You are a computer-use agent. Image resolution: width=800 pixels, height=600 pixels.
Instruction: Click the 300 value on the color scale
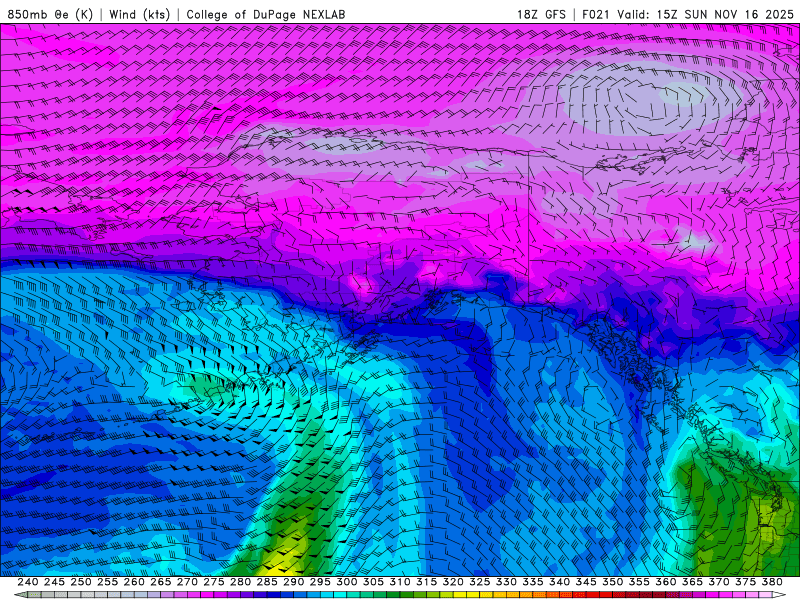pos(346,582)
